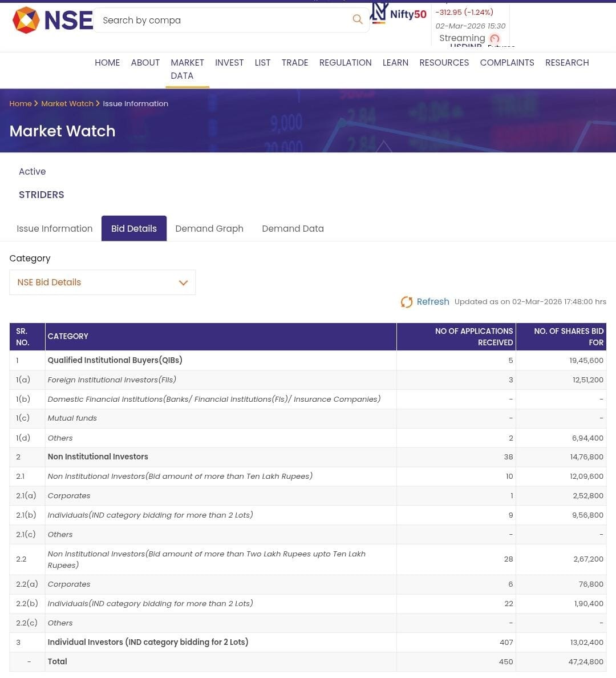The width and height of the screenshot is (616, 678).
Task: Open the NSE Bid Details category dropdown
Action: point(103,282)
